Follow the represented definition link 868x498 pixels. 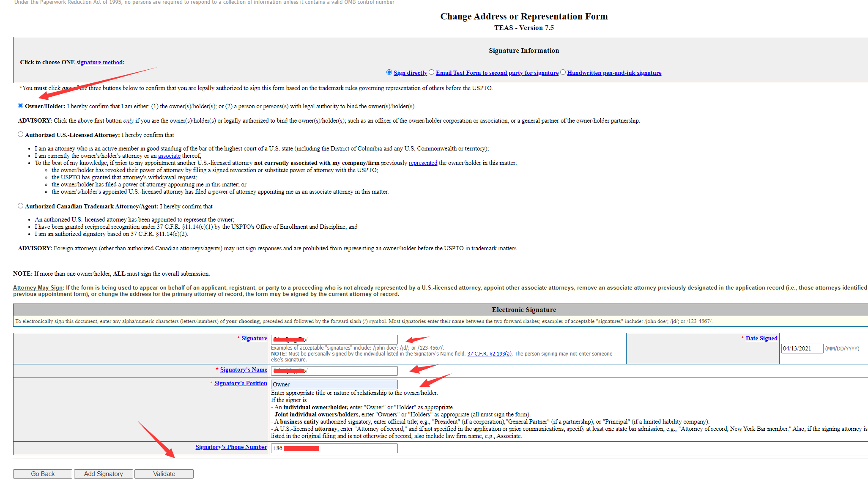(x=423, y=163)
